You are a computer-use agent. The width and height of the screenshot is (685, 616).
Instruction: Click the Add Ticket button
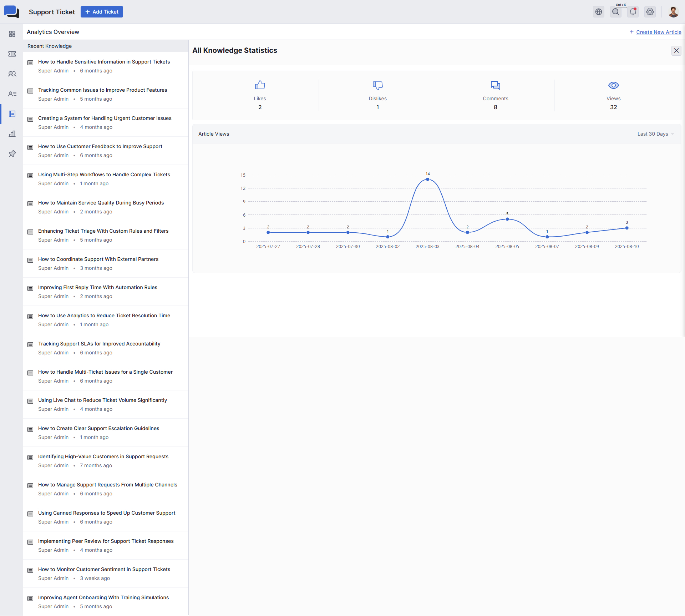point(102,12)
